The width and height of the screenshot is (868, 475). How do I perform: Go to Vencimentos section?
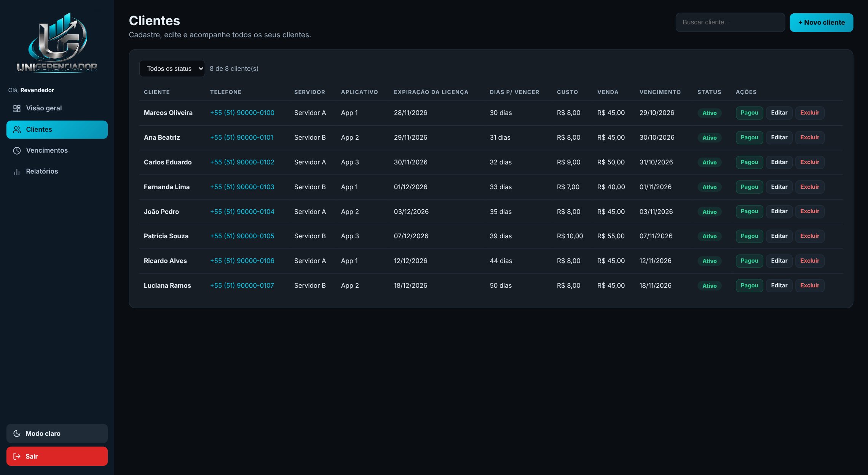pyautogui.click(x=57, y=151)
